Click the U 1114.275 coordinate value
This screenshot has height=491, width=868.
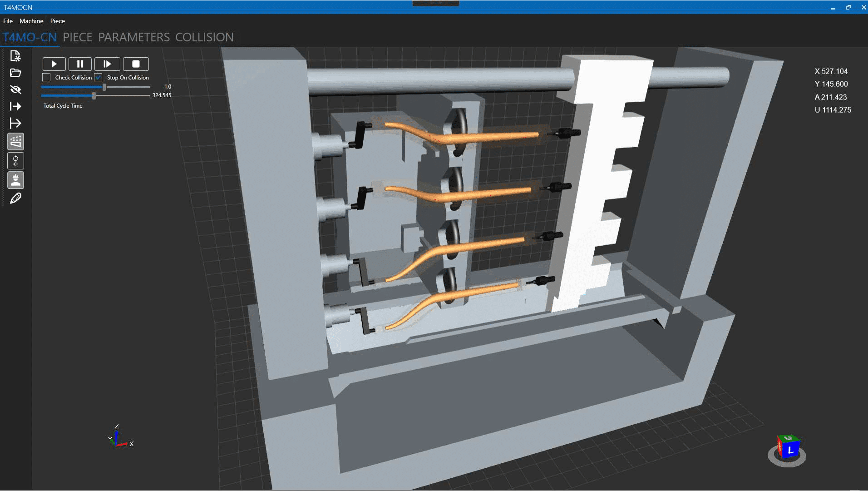(833, 110)
